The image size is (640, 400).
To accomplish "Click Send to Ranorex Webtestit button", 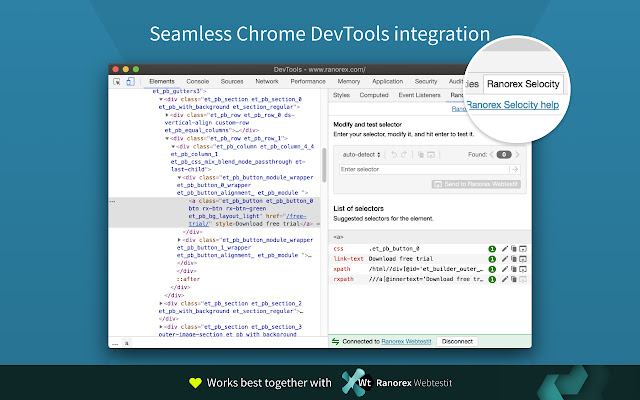I will 476,184.
